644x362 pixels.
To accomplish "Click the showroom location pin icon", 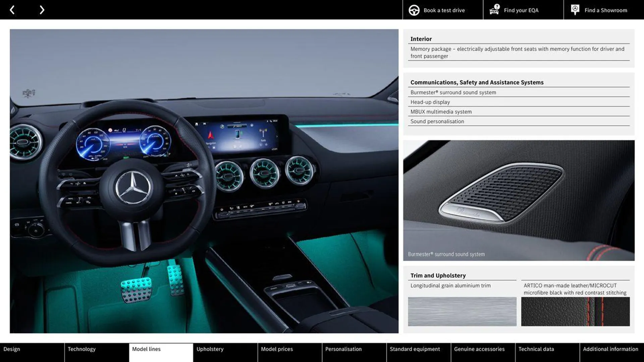I will coord(575,10).
